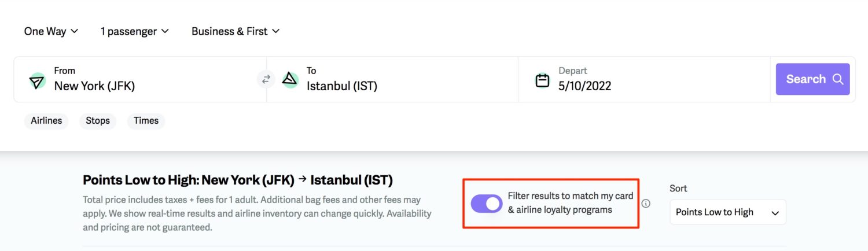Click the chevron on the sort dropdown
The height and width of the screenshot is (251, 868).
click(x=775, y=213)
